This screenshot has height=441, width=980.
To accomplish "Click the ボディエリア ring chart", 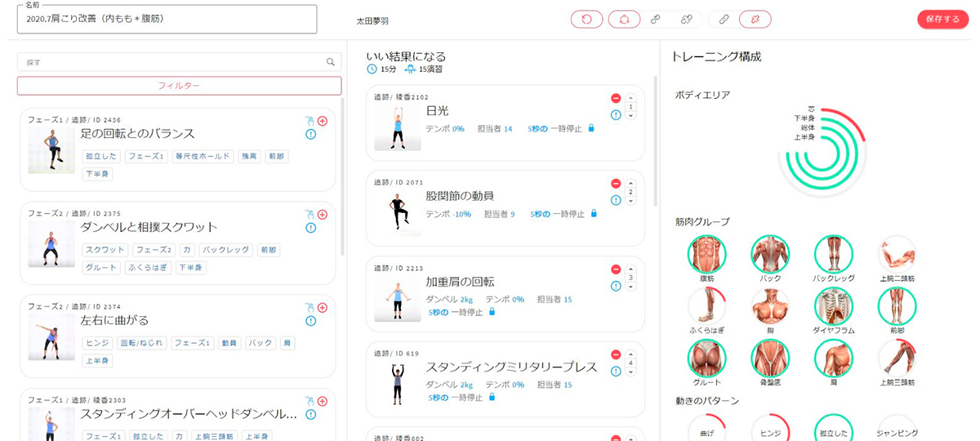I will point(822,153).
